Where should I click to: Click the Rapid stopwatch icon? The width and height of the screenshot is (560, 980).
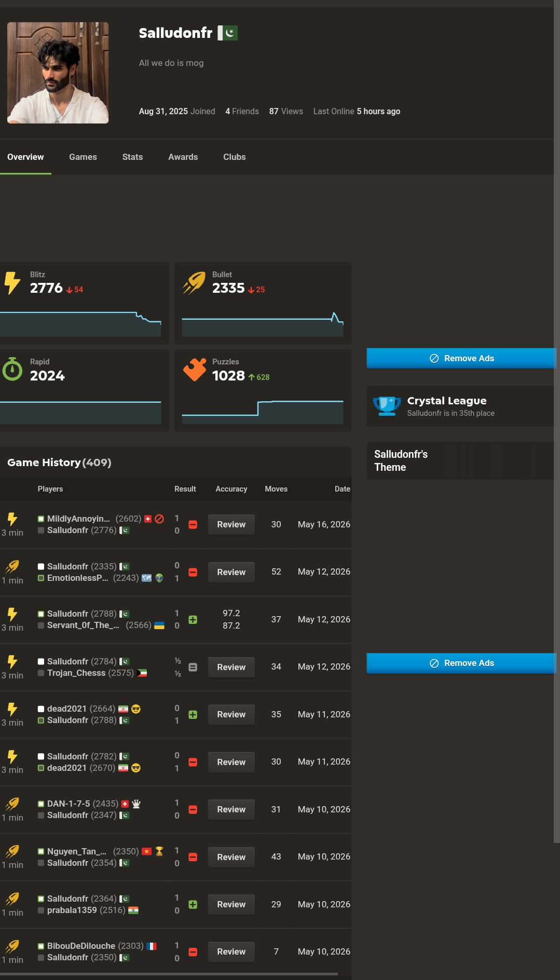12,369
